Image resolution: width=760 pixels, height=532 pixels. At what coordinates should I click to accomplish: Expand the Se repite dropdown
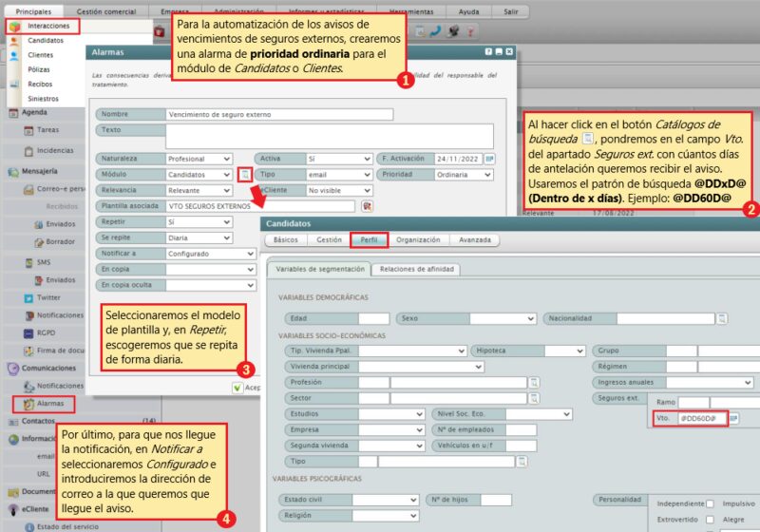tap(198, 237)
